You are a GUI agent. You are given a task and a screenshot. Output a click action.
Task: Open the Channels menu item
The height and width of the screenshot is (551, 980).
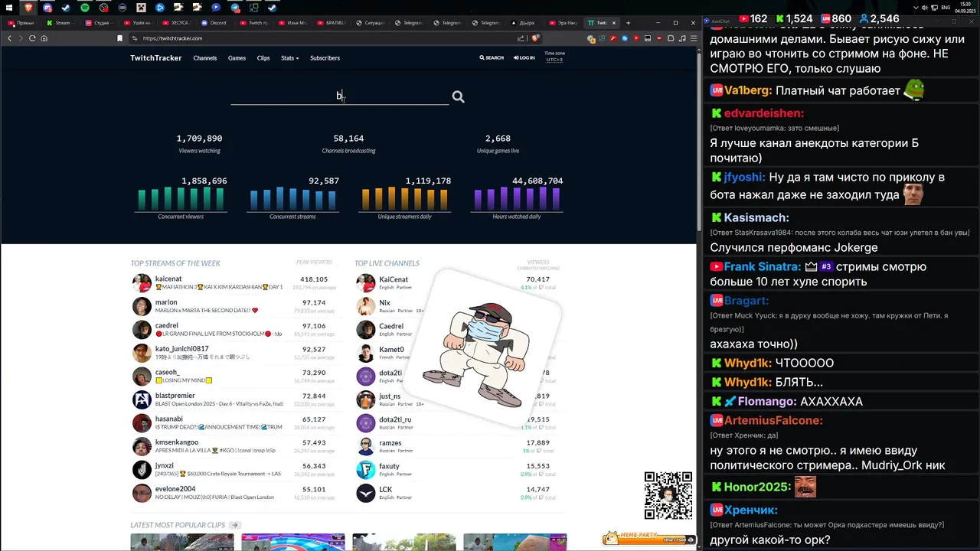point(205,58)
